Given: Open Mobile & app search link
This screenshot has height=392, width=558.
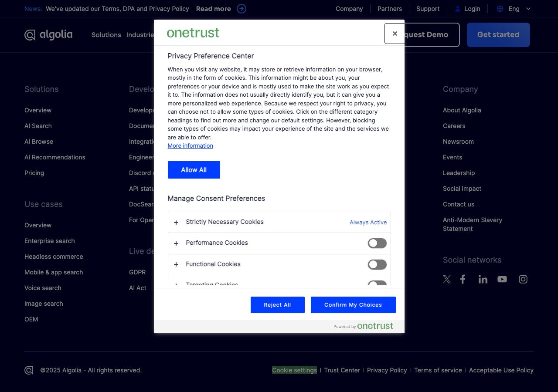Looking at the screenshot, I should tap(54, 272).
